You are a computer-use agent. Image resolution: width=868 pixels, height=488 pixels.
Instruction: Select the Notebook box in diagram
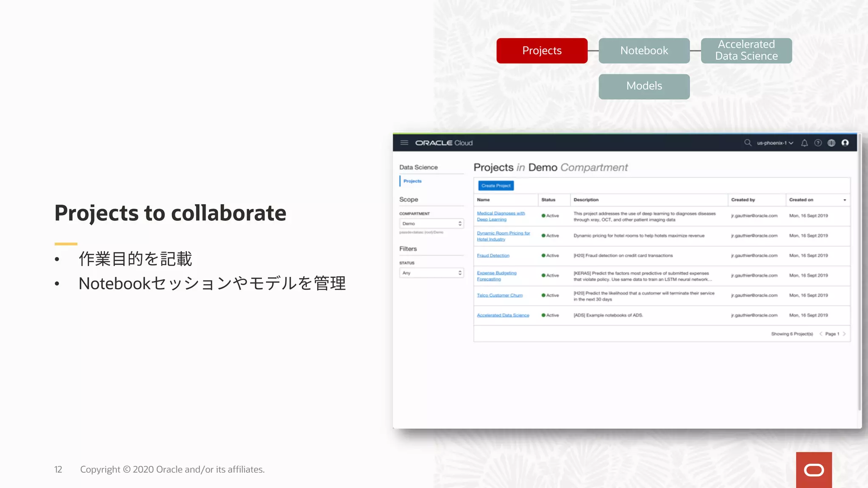click(644, 51)
